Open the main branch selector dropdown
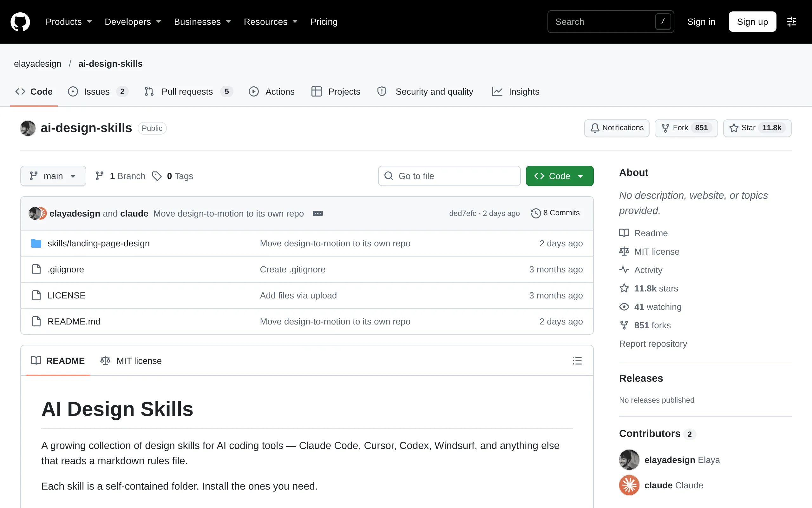 (x=53, y=176)
